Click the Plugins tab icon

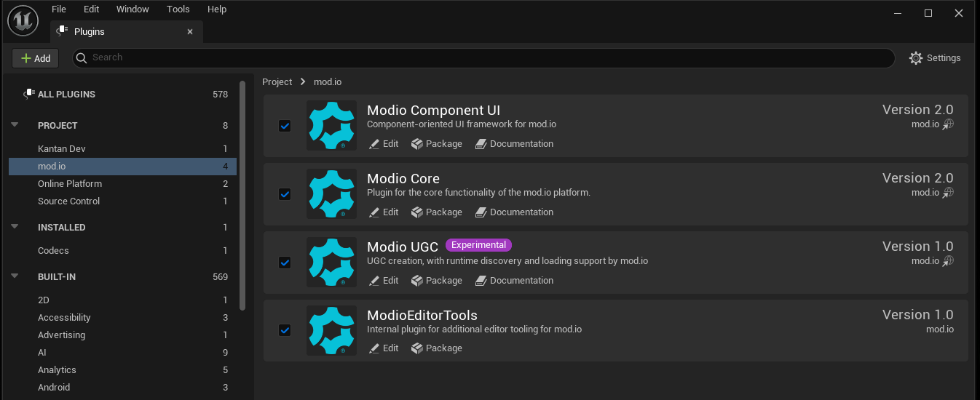point(62,31)
